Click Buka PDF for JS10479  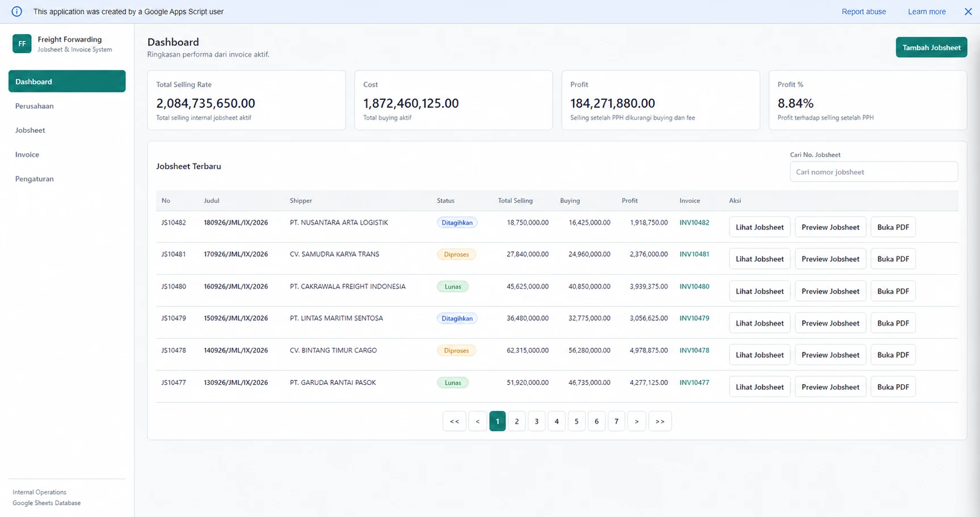tap(893, 323)
